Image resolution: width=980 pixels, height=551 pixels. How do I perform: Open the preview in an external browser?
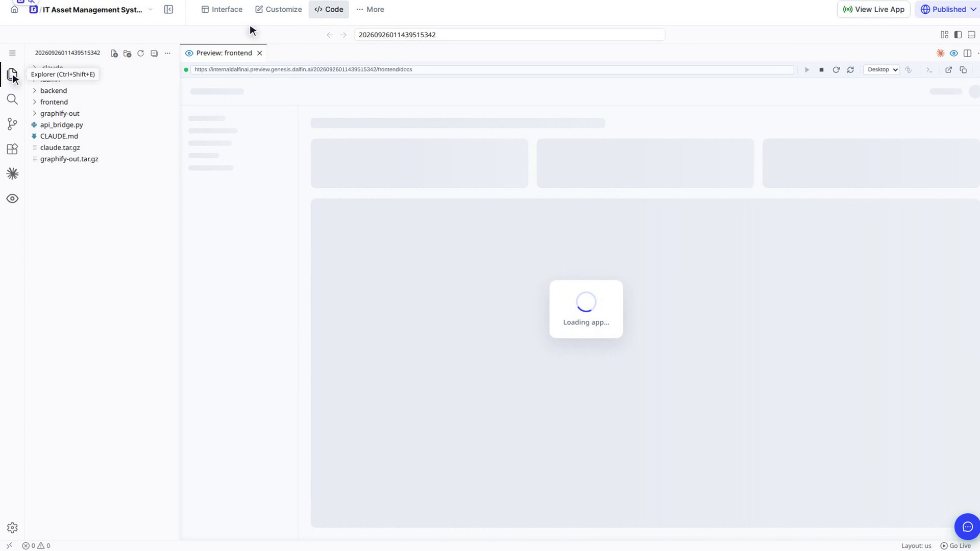pos(948,70)
